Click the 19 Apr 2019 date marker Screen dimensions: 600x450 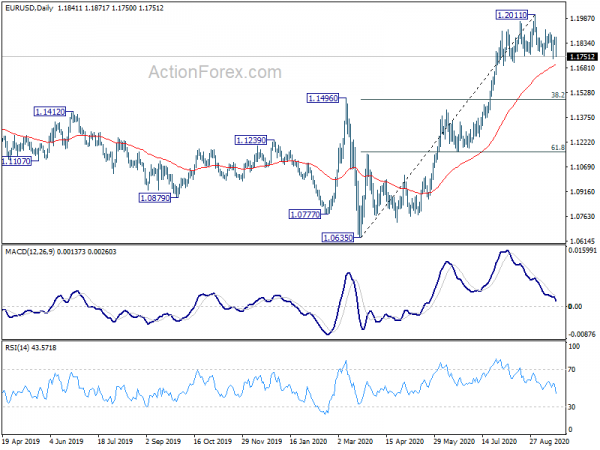pos(21,441)
